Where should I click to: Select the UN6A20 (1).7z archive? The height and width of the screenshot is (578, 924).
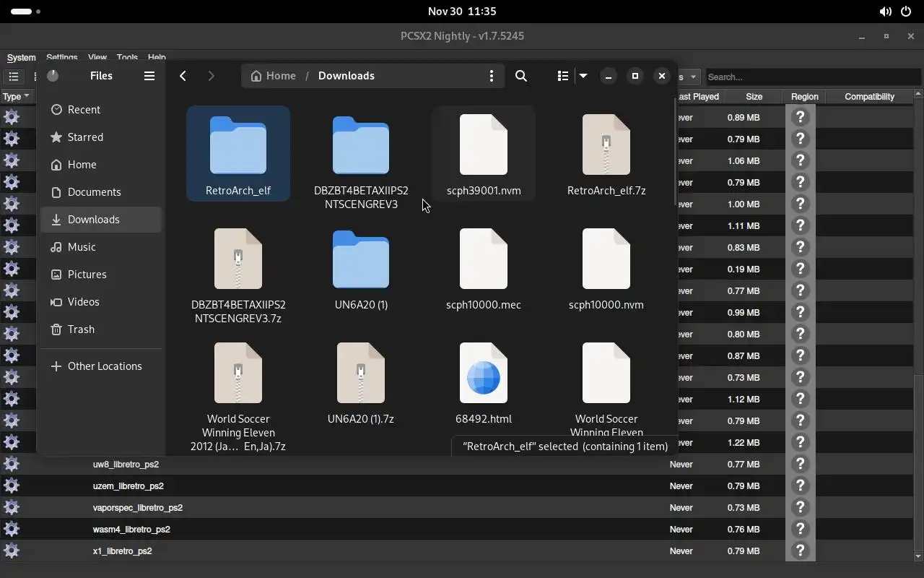coord(361,383)
